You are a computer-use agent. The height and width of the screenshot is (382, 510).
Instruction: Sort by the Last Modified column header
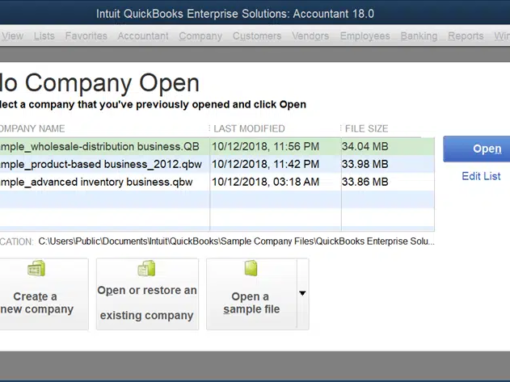[x=249, y=129]
